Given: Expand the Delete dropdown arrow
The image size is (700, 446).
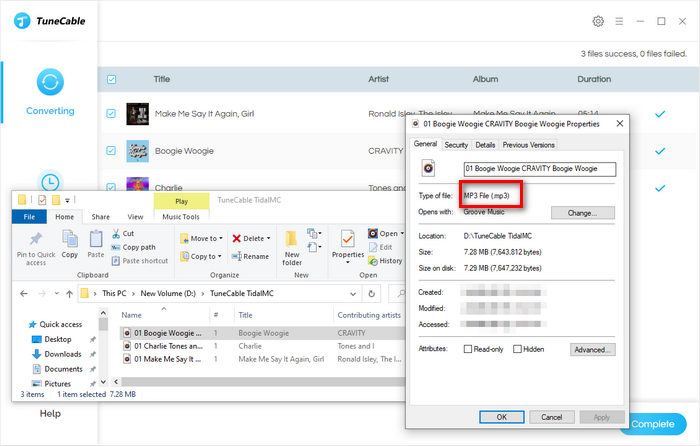Looking at the screenshot, I should 268,238.
